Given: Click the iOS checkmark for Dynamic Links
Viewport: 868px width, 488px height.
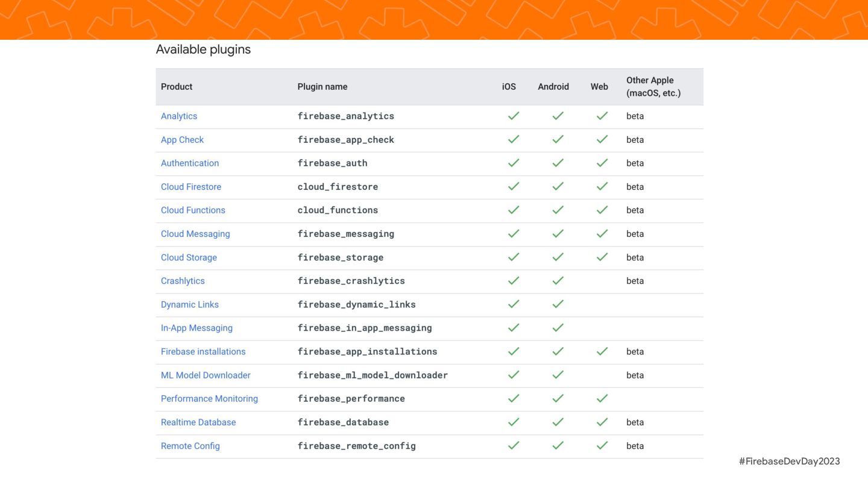Looking at the screenshot, I should 514,304.
